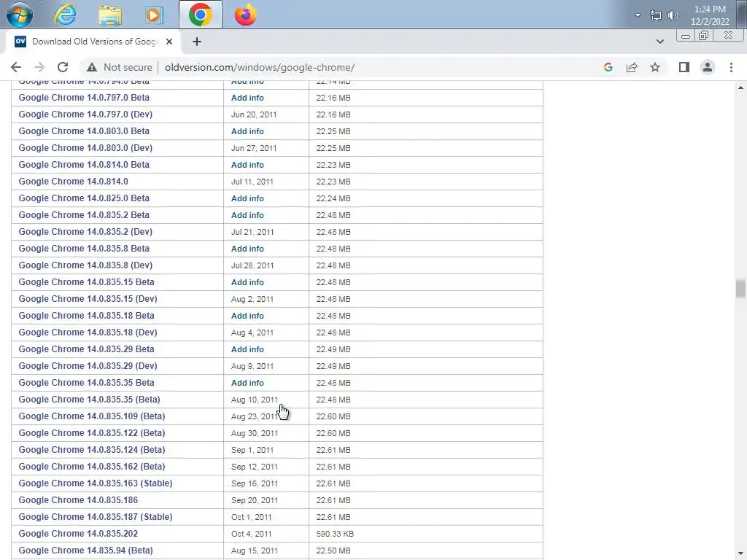Open a new tab with plus button

click(x=197, y=42)
